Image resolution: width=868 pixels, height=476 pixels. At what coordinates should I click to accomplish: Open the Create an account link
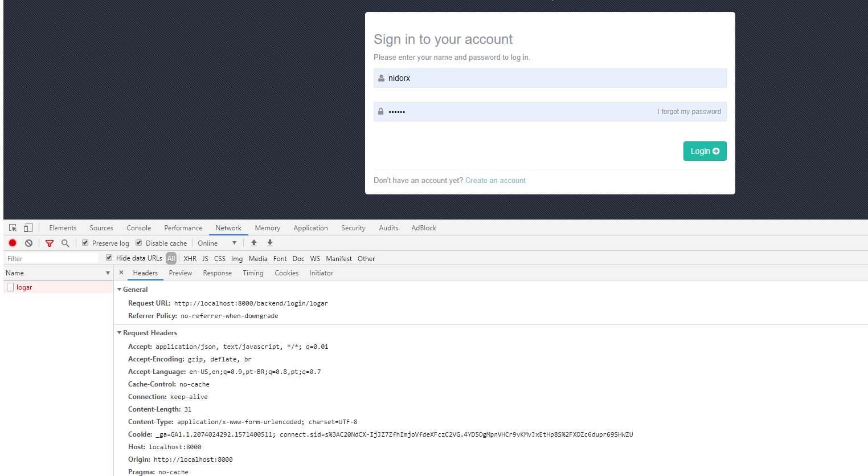pyautogui.click(x=495, y=180)
